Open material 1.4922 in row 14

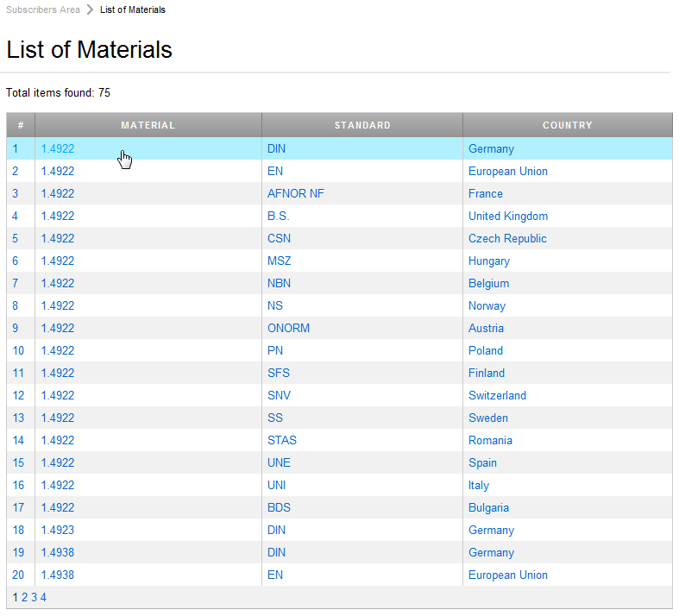tap(58, 440)
